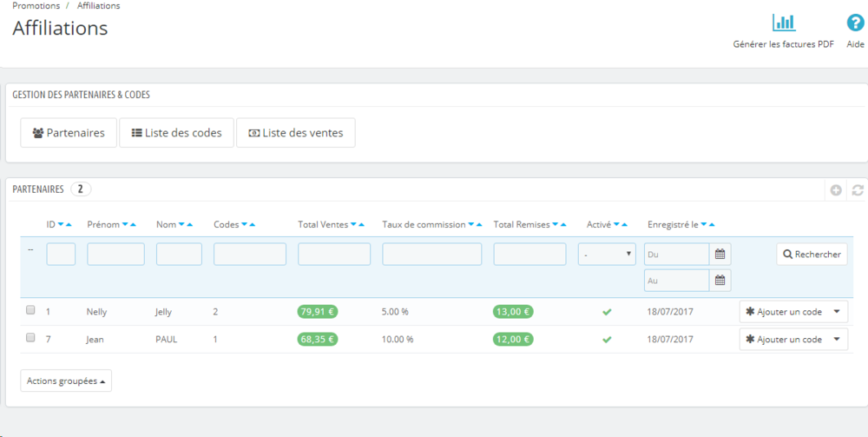The width and height of the screenshot is (868, 437).
Task: Click the Rechercher button
Action: click(812, 255)
